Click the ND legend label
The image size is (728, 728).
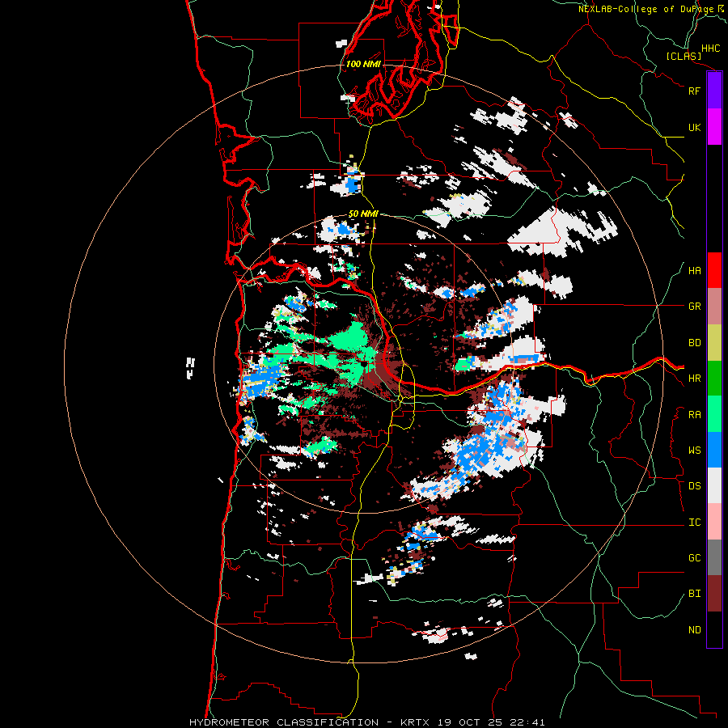tap(694, 630)
